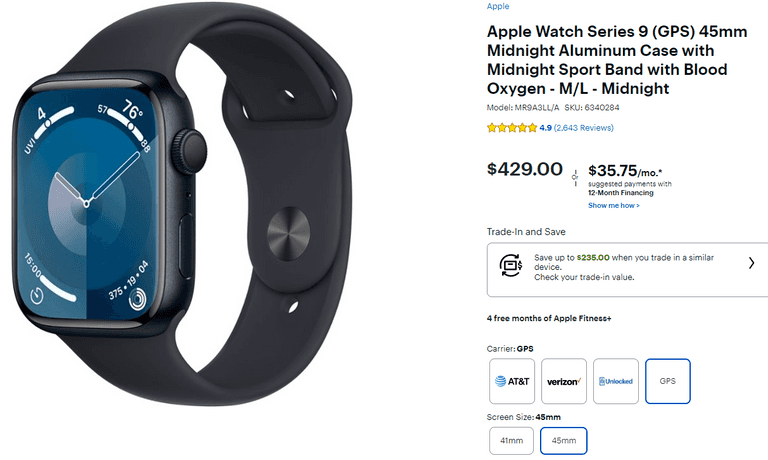This screenshot has height=460, width=768.
Task: Click the five-star rating icons
Action: click(512, 128)
